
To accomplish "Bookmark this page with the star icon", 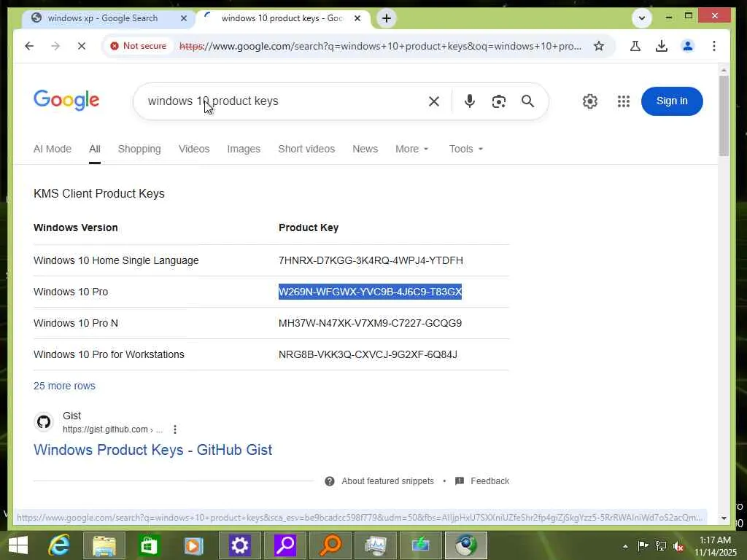I will pos(599,46).
